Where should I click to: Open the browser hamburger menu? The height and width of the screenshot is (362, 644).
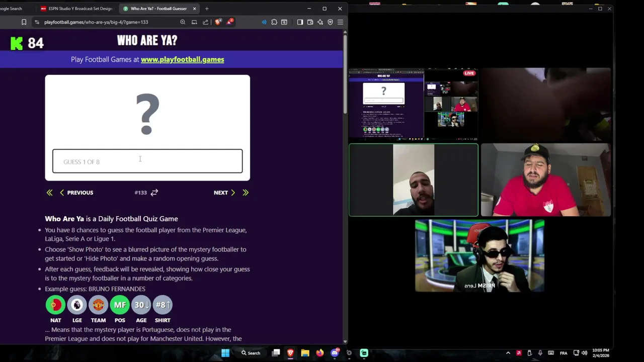coord(340,22)
